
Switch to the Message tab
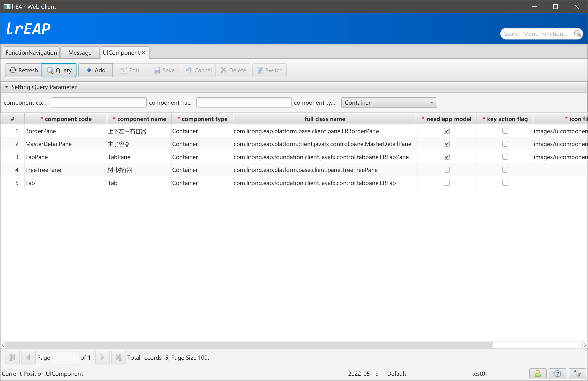80,52
